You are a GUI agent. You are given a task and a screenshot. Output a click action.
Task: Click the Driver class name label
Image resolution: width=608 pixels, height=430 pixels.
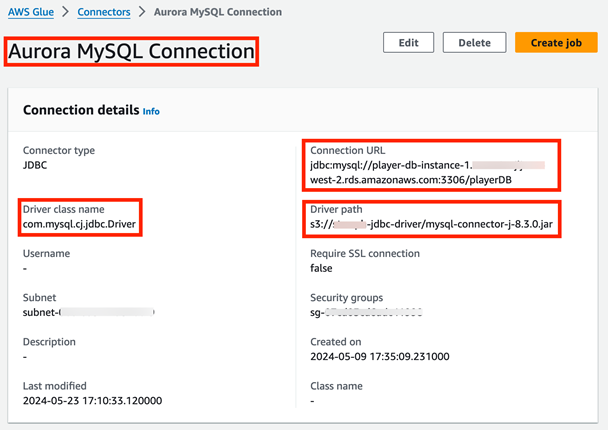pos(64,209)
